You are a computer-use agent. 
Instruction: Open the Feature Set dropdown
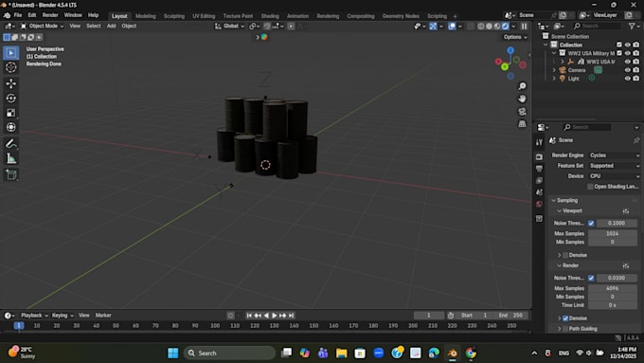click(x=614, y=166)
